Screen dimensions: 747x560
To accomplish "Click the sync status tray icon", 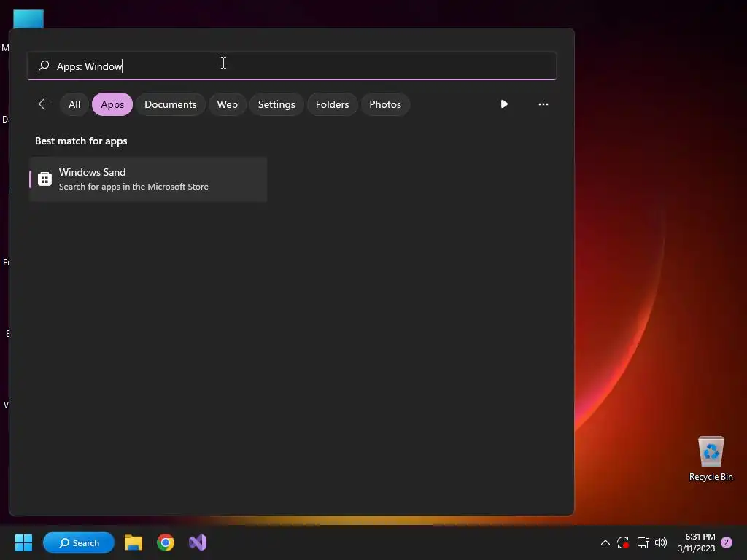I will 623,542.
